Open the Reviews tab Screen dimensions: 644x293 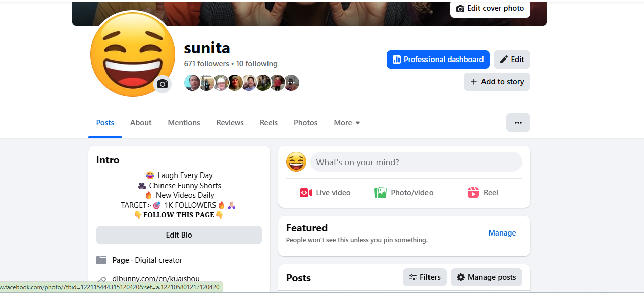tap(230, 123)
